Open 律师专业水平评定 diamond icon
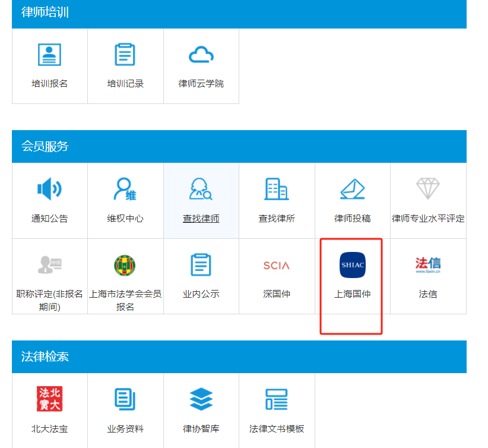The width and height of the screenshot is (488, 448). [428, 189]
